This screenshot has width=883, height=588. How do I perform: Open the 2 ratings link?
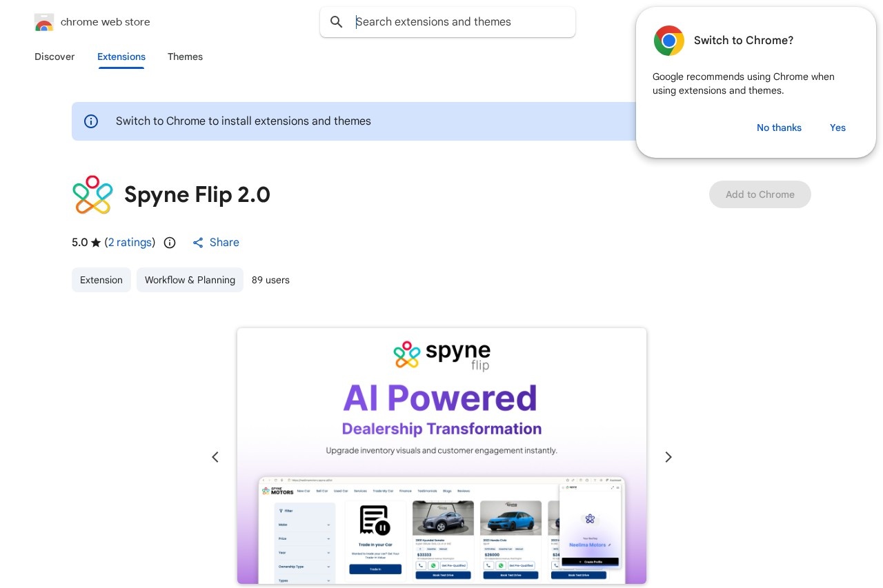click(130, 242)
